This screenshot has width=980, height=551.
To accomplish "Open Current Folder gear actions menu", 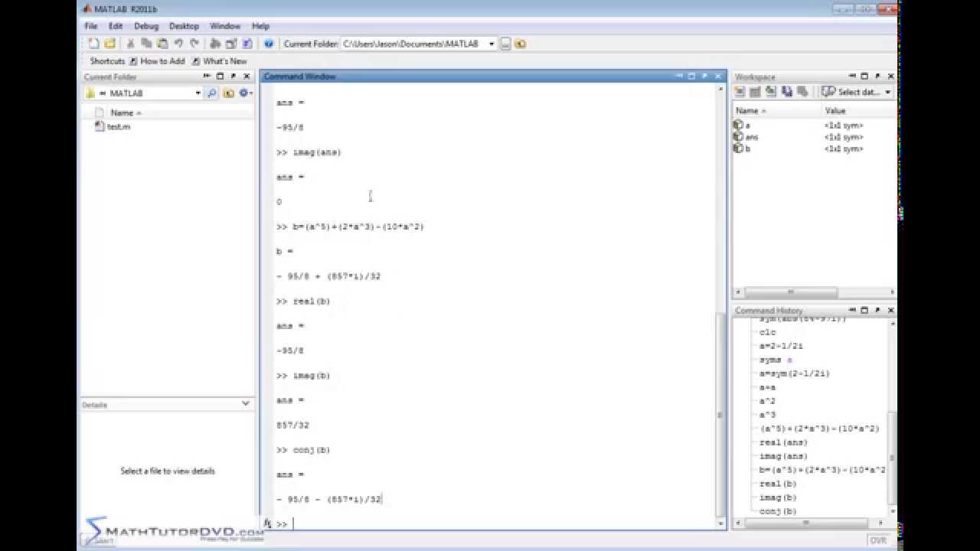I will click(x=245, y=93).
